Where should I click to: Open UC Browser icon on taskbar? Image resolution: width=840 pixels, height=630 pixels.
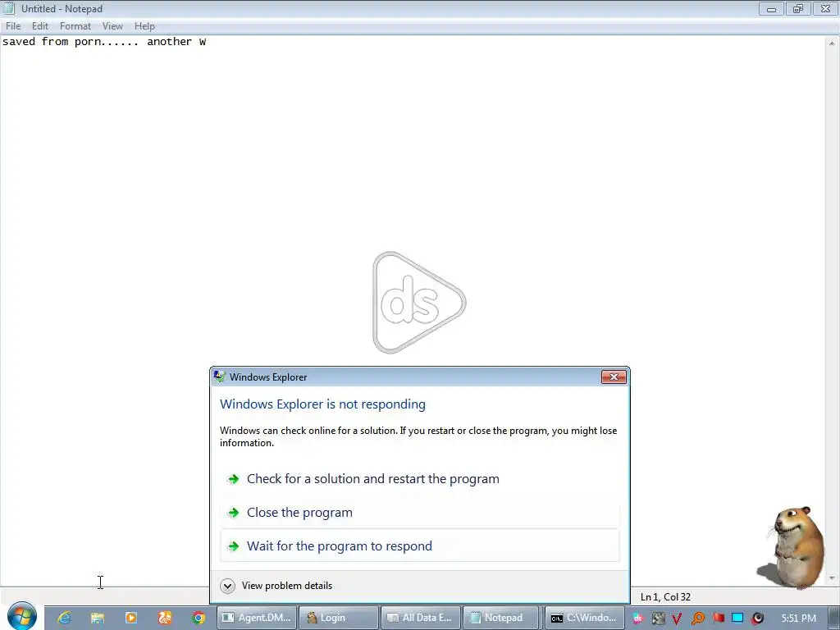coord(164,618)
